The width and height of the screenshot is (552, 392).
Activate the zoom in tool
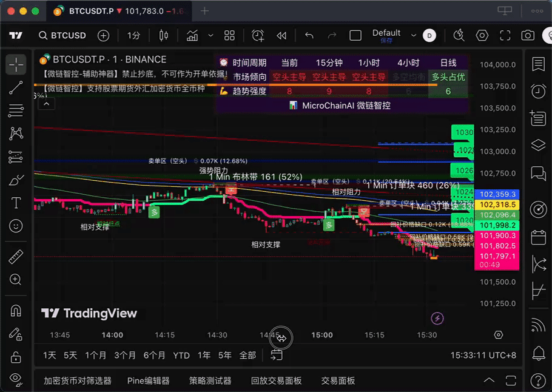point(16,280)
